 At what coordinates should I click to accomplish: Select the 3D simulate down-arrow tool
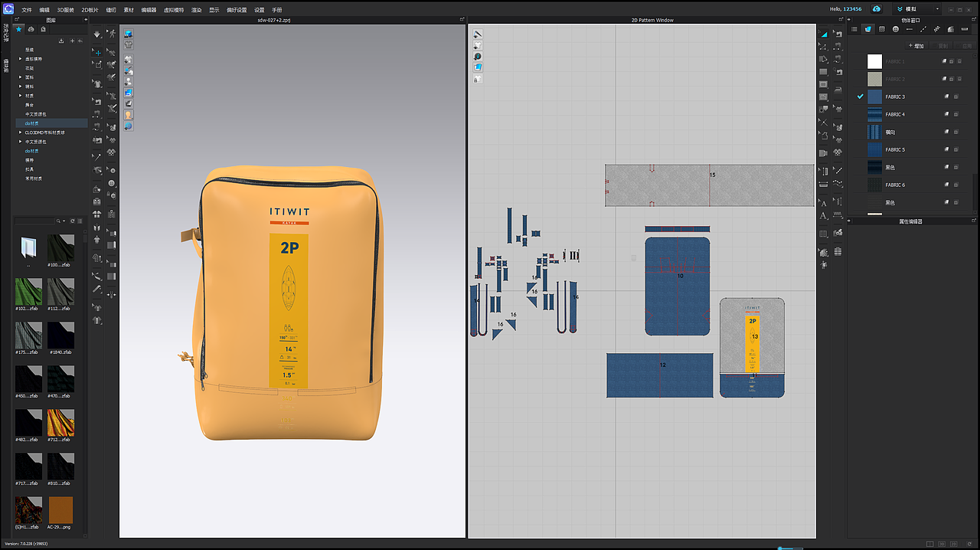coord(98,34)
